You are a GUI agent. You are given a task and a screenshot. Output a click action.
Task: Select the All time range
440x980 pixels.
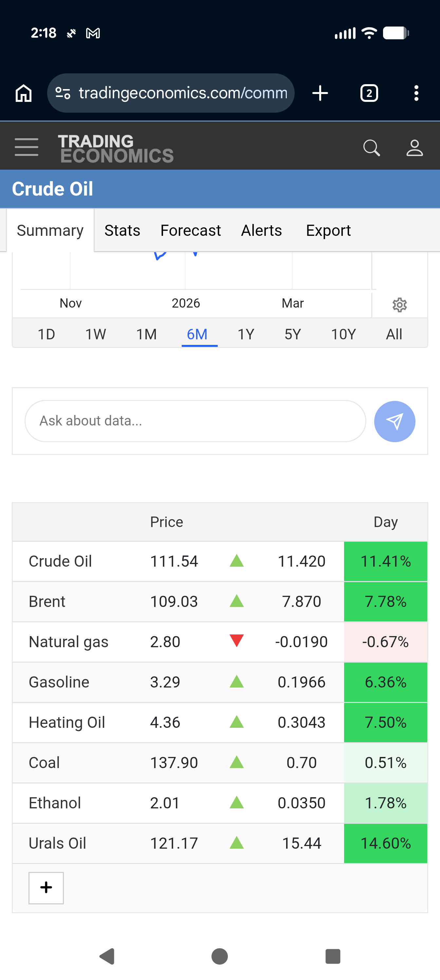pos(394,334)
